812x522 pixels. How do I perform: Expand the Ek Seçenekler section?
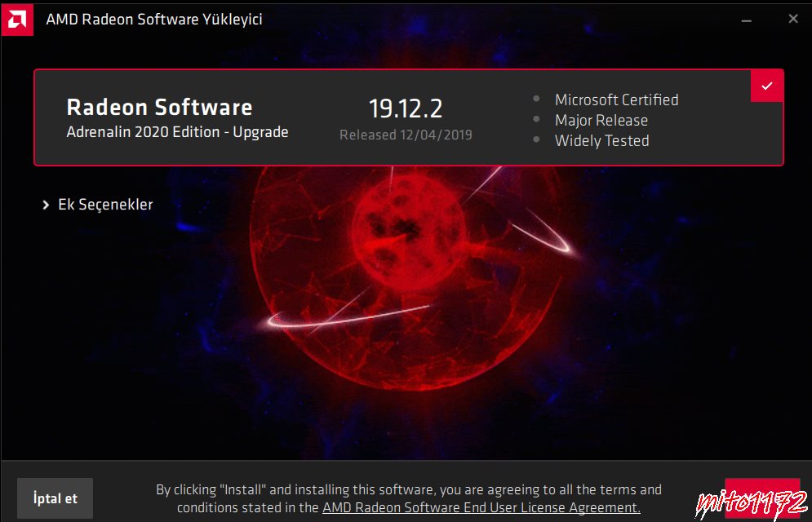tap(98, 205)
